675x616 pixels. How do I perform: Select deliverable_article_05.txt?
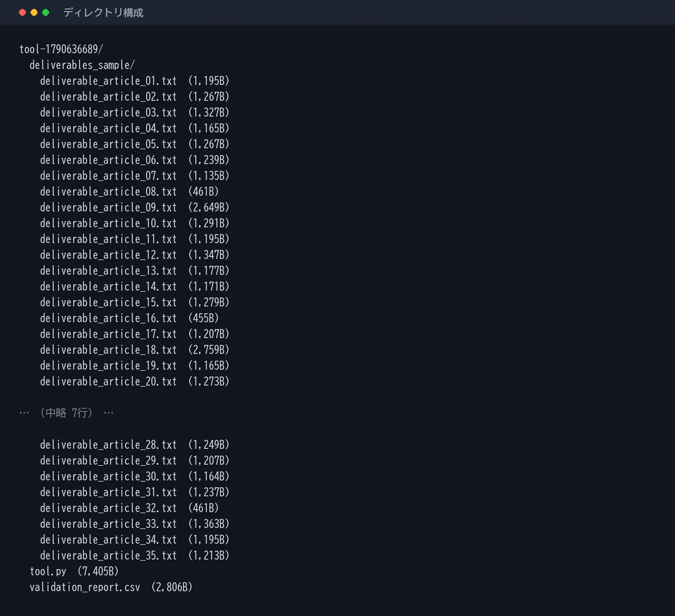[109, 143]
